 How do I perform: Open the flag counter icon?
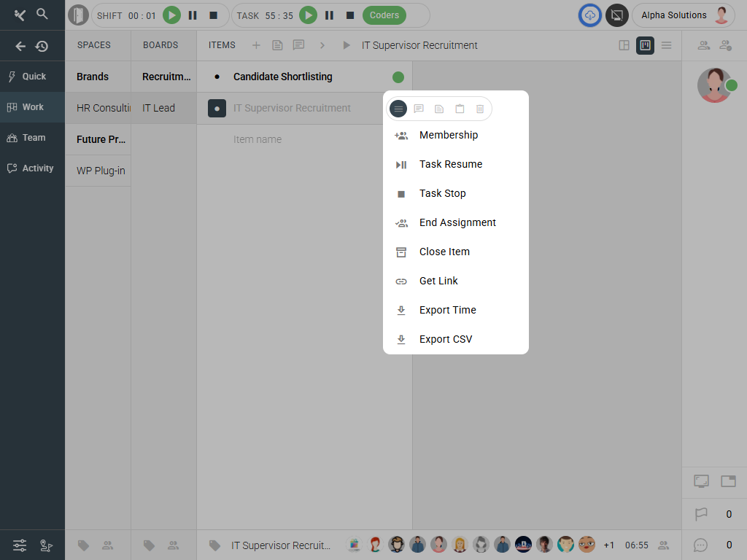(701, 514)
